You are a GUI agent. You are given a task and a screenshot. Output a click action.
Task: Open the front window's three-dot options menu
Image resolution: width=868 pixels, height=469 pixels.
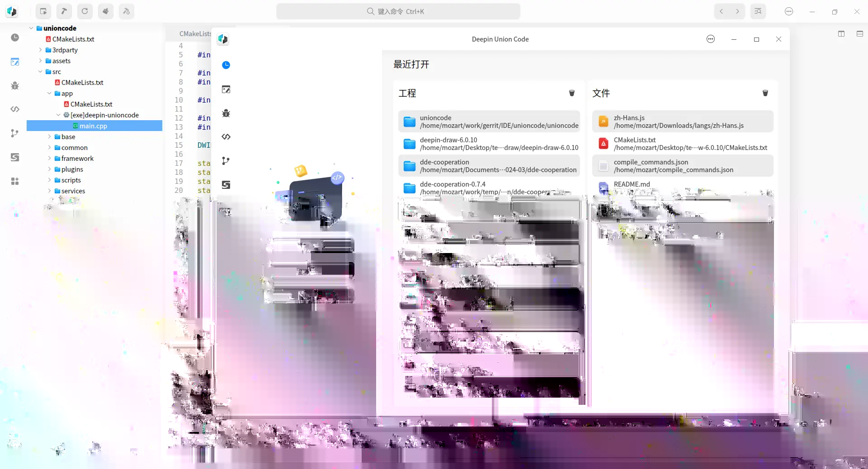[x=711, y=39]
